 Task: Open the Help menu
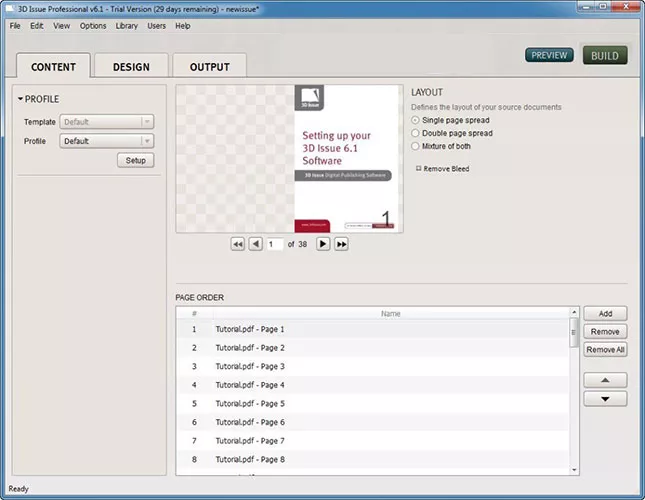[x=183, y=26]
